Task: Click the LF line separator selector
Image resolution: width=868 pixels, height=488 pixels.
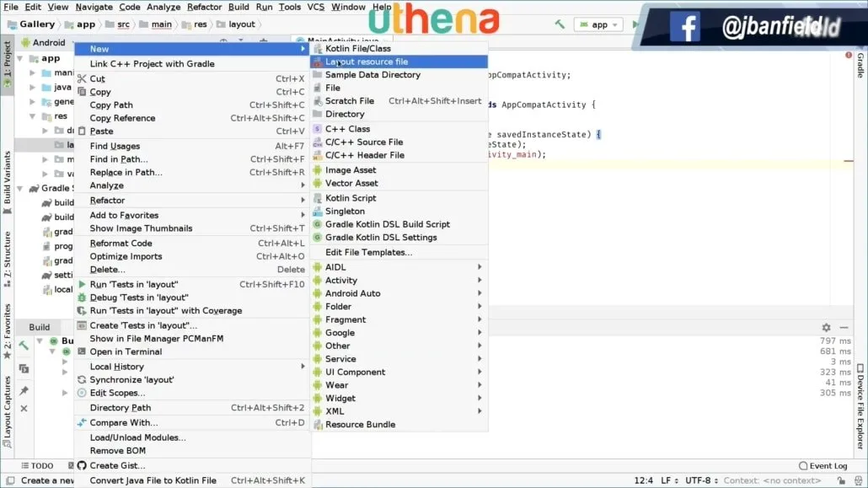Action: click(x=669, y=480)
